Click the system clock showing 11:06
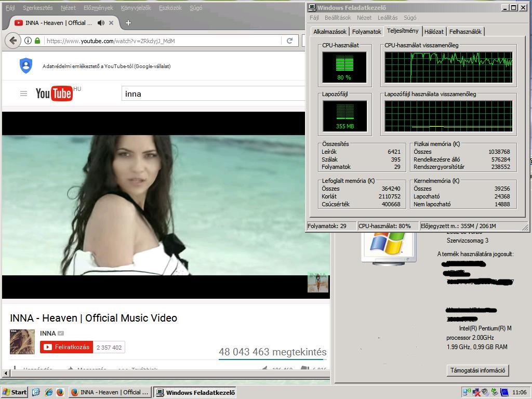532x399 pixels. point(520,392)
